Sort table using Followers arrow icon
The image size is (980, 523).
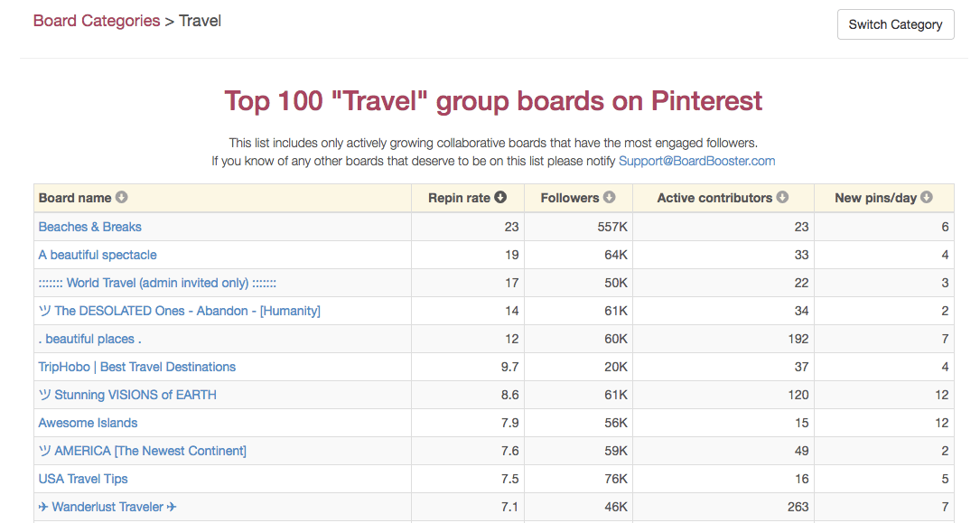(610, 198)
